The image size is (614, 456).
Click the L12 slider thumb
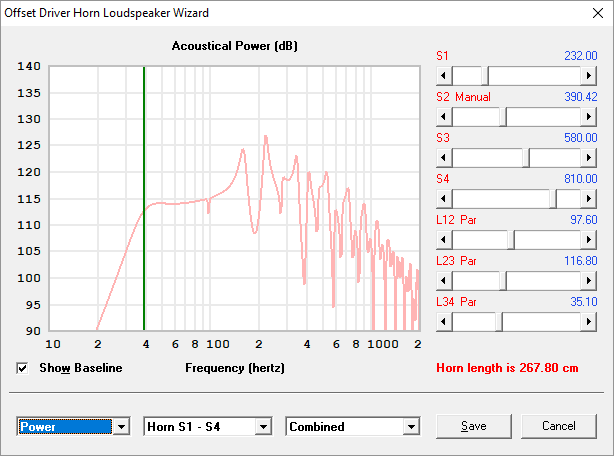(511, 240)
